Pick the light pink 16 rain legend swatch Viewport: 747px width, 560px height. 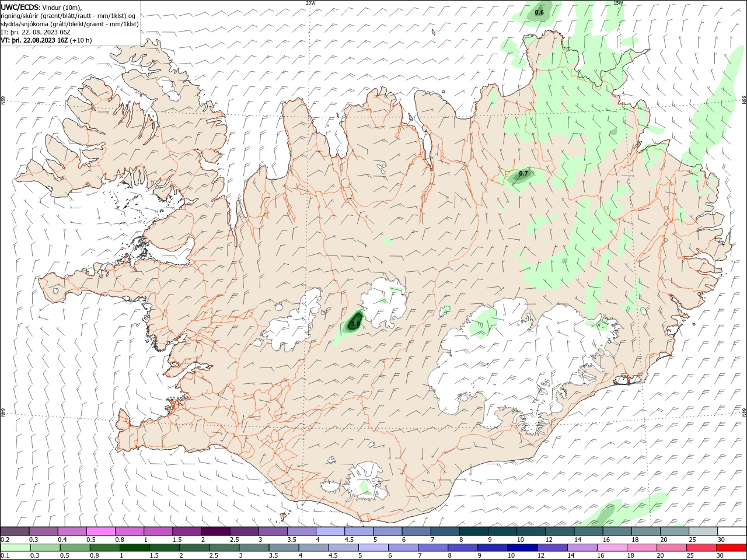tap(612, 548)
